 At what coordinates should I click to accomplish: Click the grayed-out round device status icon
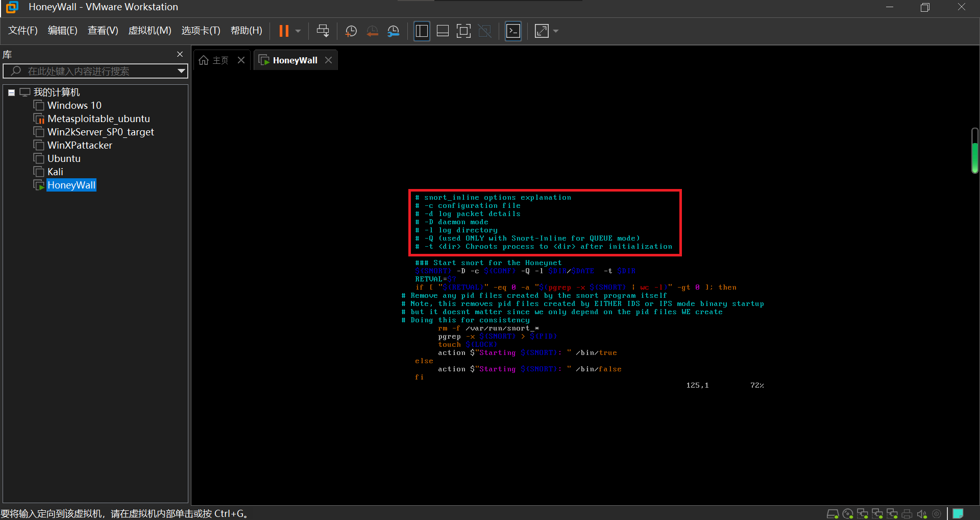[x=937, y=514]
